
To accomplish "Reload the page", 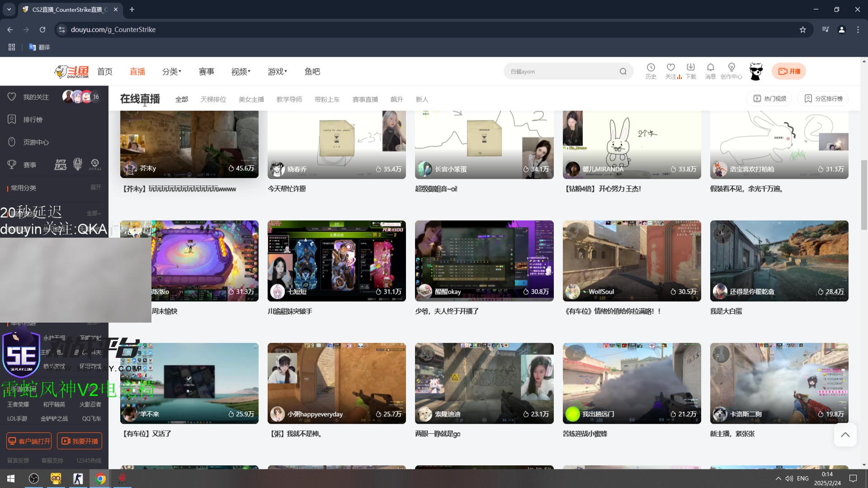I will (42, 30).
